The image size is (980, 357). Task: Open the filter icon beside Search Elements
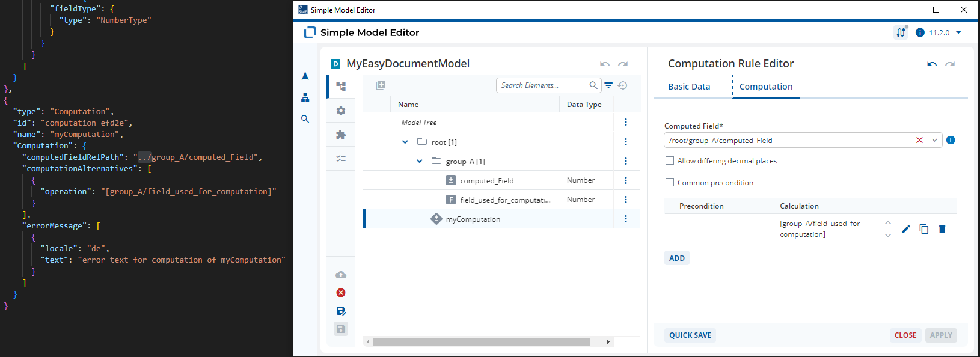tap(608, 85)
